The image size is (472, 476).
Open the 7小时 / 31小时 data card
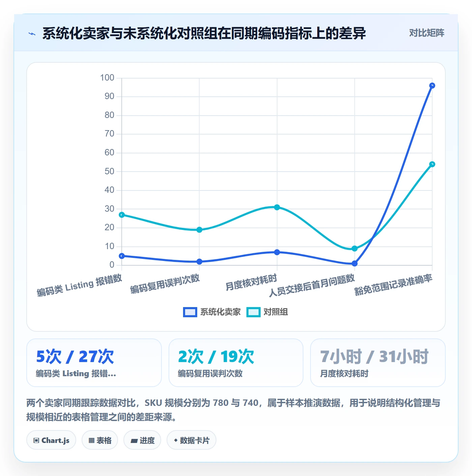coord(378,363)
